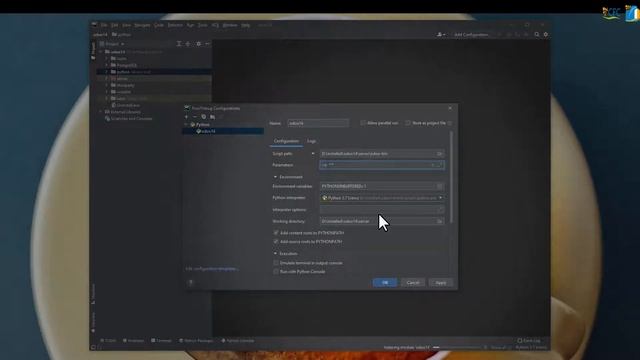
Task: Enable Store as project file checkbox
Action: [x=408, y=123]
